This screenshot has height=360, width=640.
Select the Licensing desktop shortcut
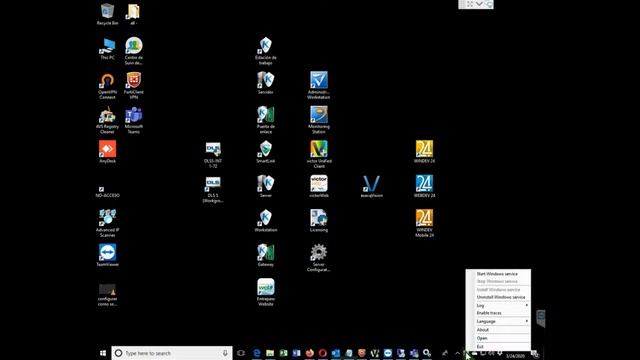click(x=319, y=221)
